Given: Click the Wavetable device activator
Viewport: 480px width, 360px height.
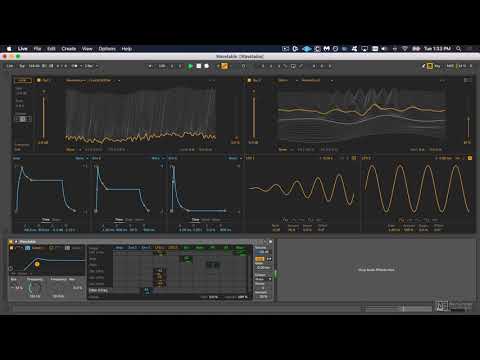Looking at the screenshot, I should coord(11,241).
